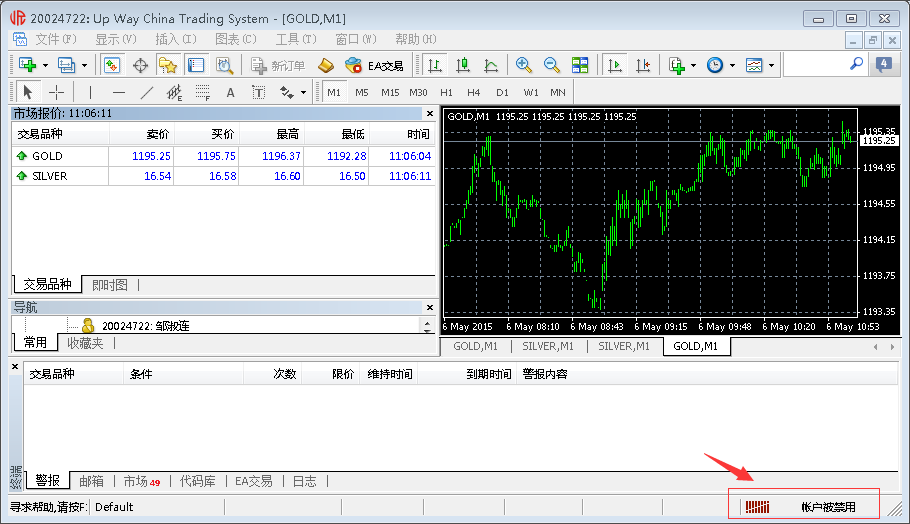Toggle the Navigator star-folder icon
Screen dimensions: 910x524
coord(168,65)
